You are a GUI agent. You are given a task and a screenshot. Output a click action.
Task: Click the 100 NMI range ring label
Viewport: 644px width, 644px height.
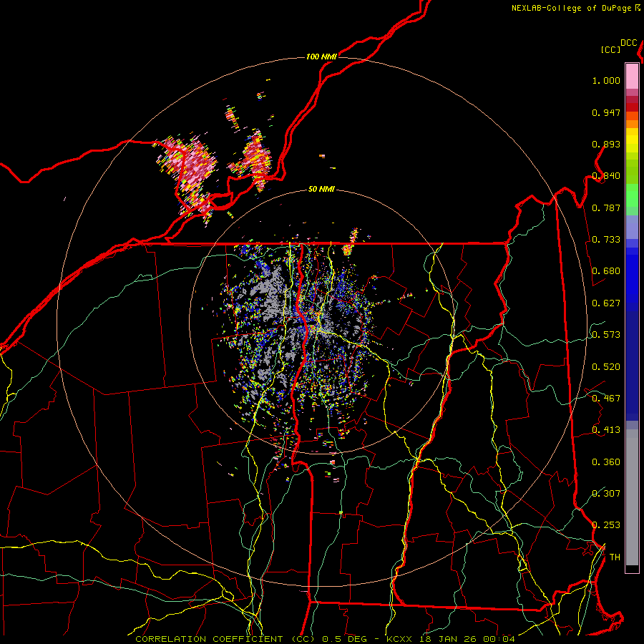coord(321,57)
